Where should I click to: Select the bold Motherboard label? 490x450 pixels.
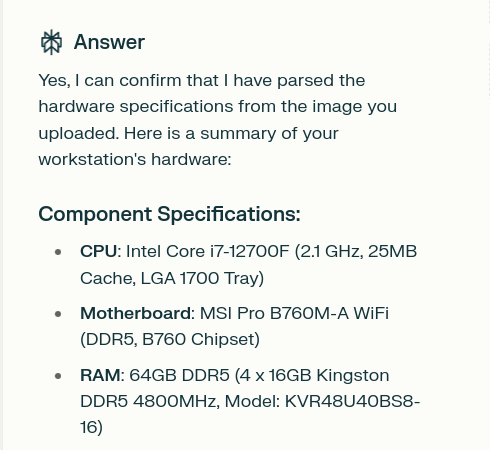click(x=136, y=313)
